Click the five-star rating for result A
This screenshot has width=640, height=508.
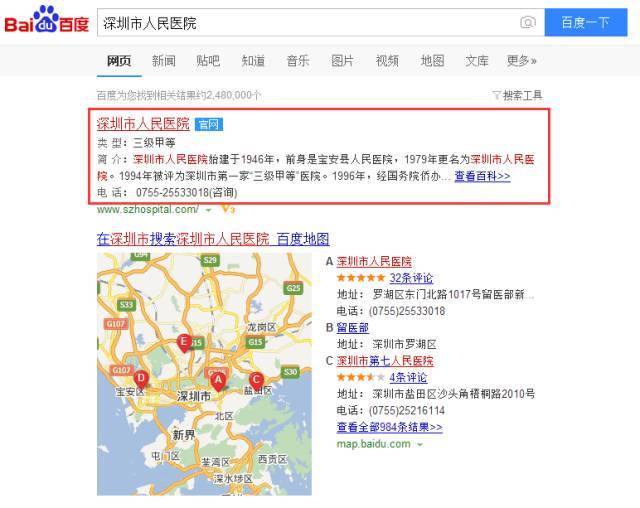[x=361, y=278]
